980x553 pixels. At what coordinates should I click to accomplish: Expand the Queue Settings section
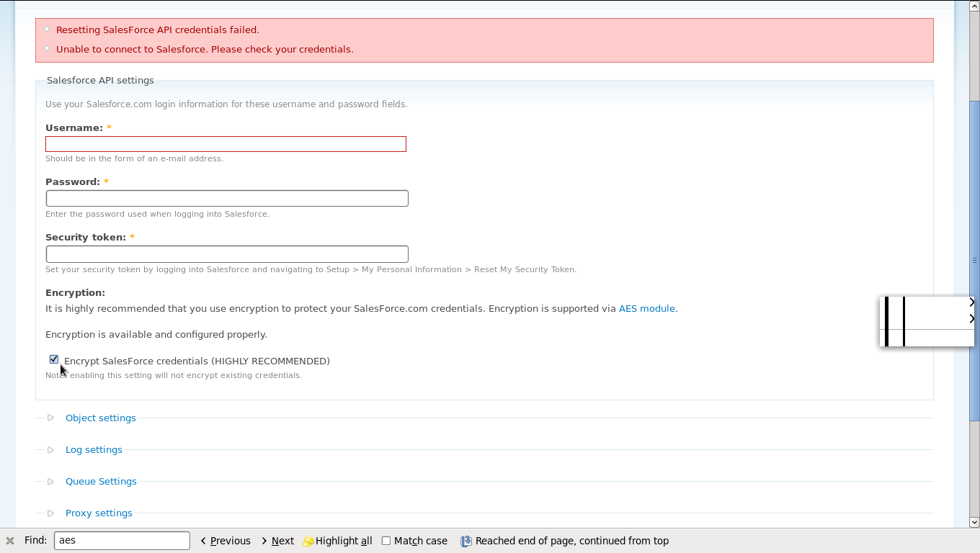(x=101, y=481)
